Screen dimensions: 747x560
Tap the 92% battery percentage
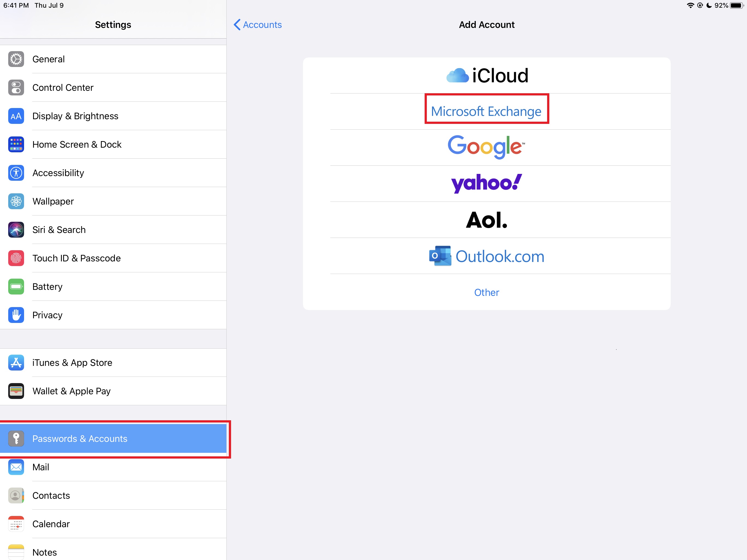click(x=721, y=5)
